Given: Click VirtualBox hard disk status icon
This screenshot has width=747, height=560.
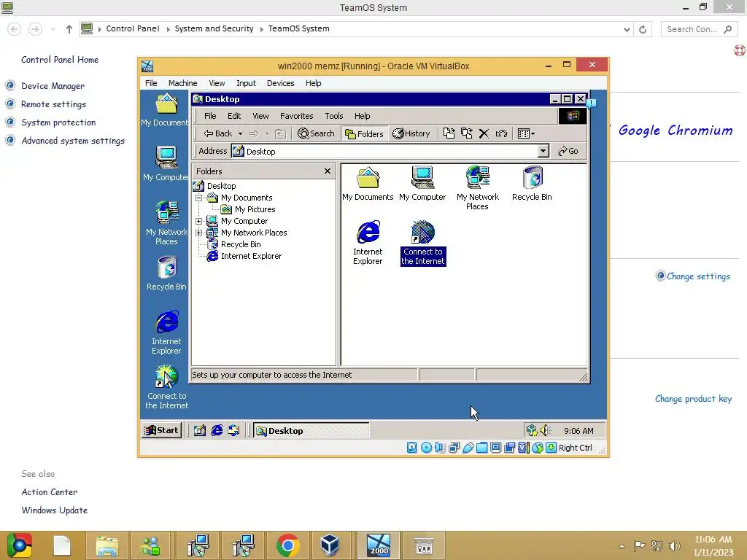Looking at the screenshot, I should (x=412, y=448).
